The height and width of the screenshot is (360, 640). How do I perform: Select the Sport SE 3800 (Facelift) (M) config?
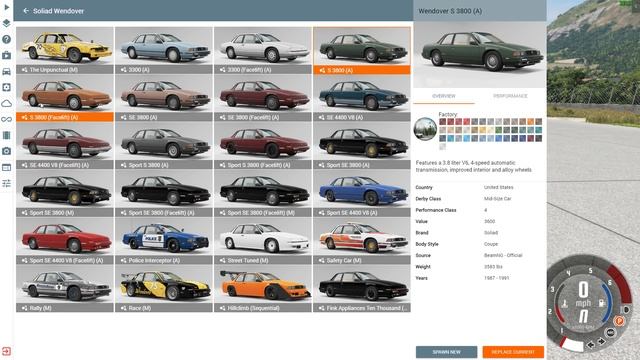(x=263, y=193)
